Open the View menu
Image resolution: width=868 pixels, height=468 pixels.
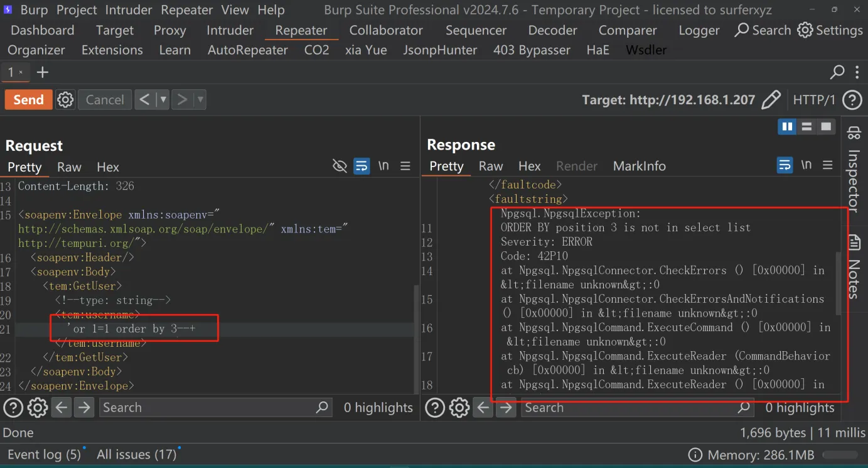235,10
